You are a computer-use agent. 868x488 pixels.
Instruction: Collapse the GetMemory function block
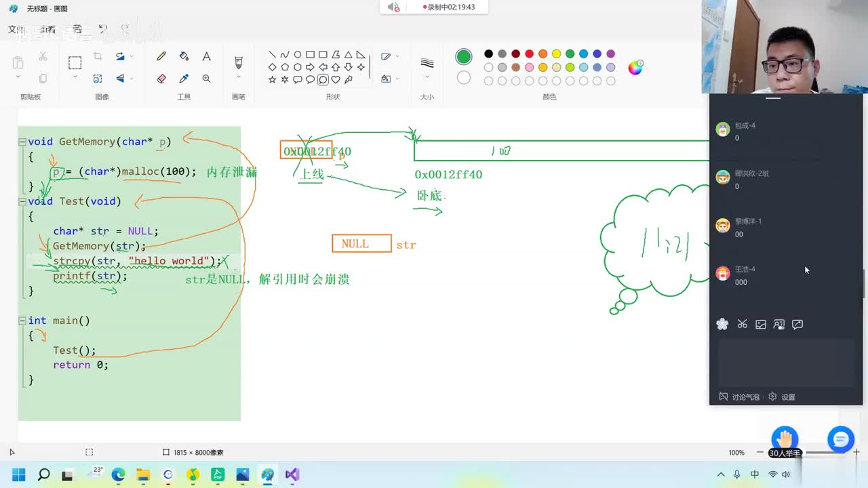22,142
